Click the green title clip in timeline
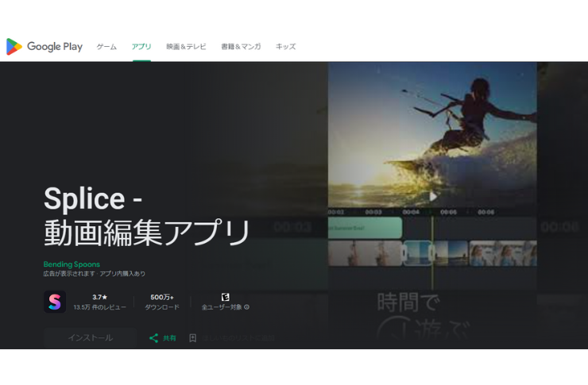This screenshot has width=588, height=385. [x=365, y=228]
